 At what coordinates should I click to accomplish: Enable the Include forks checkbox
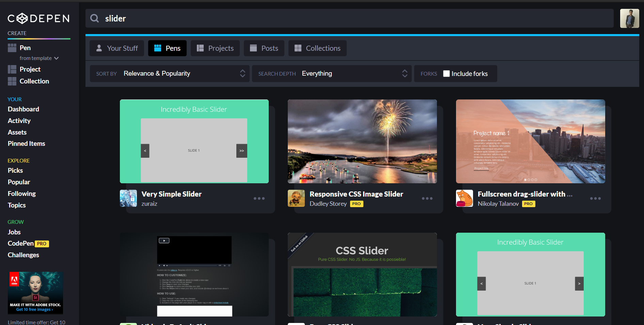point(446,74)
